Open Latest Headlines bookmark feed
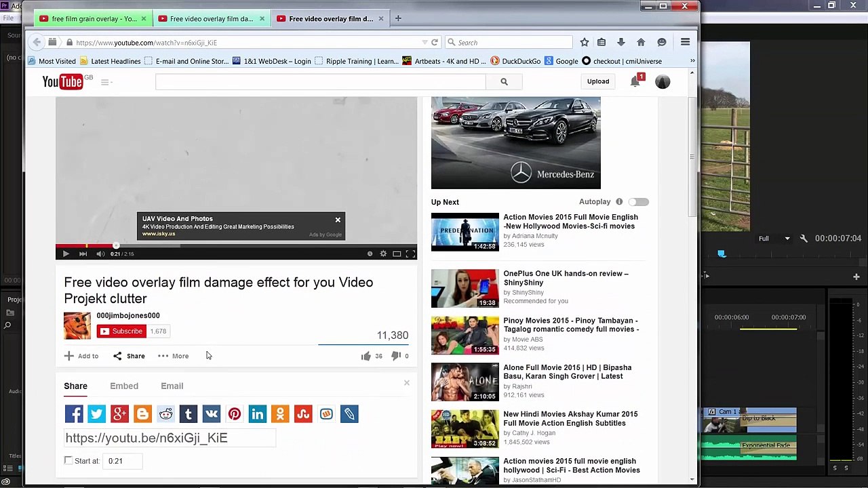 click(x=111, y=61)
